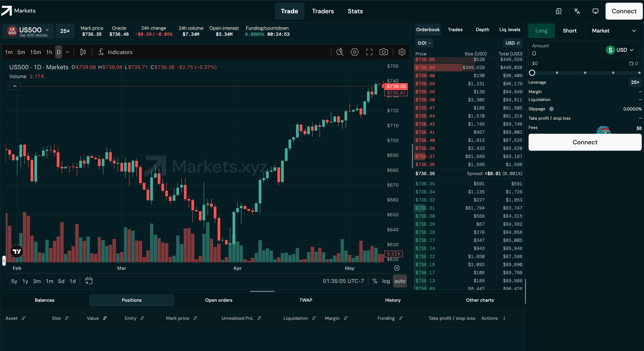Click the top-right Connect button
This screenshot has width=644, height=351.
[x=624, y=11]
